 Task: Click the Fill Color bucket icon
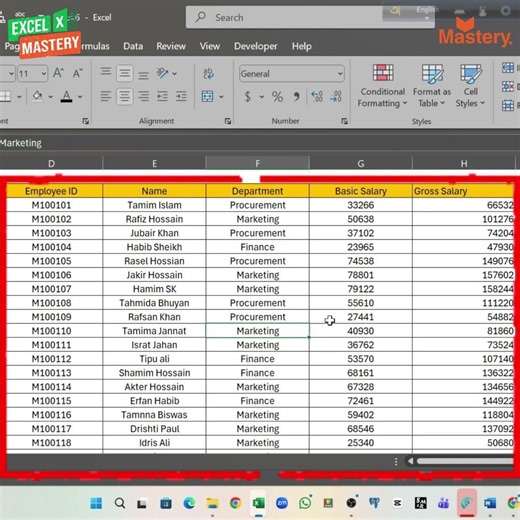(x=37, y=96)
